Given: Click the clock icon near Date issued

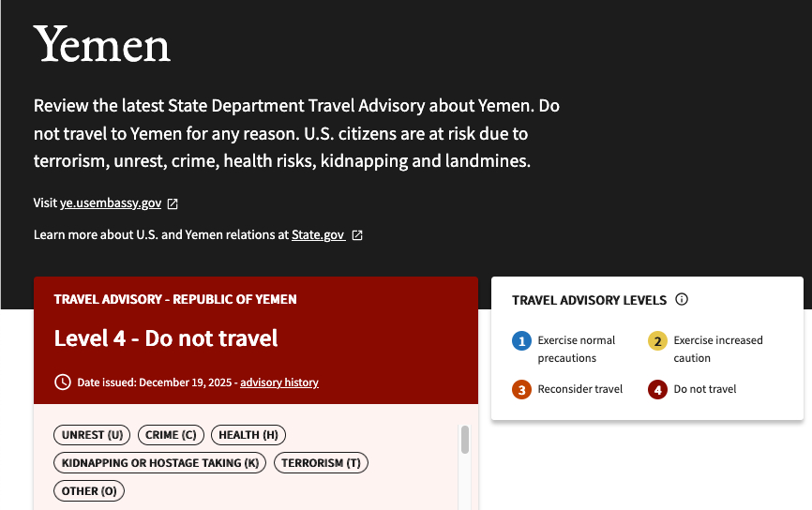Looking at the screenshot, I should (63, 382).
